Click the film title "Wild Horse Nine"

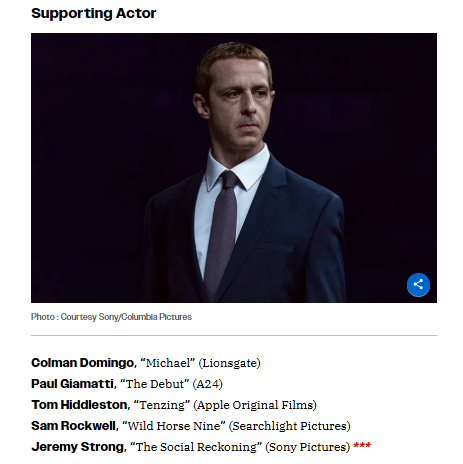174,426
